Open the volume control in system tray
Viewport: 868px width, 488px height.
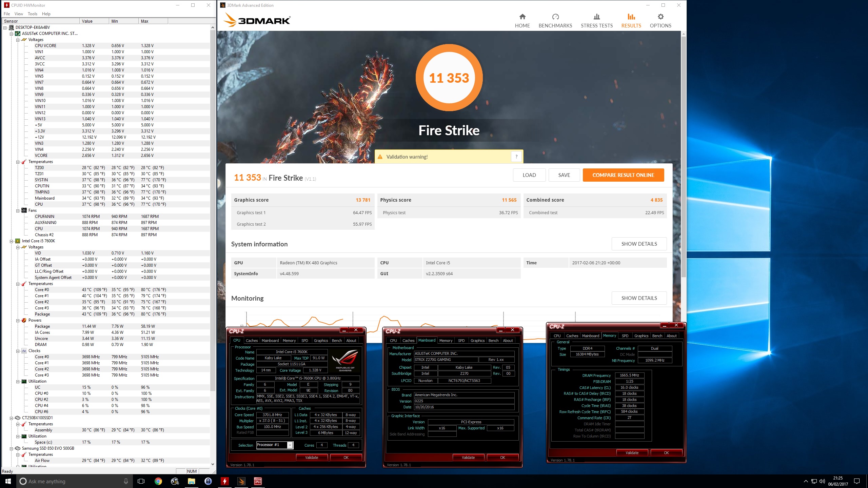coord(822,481)
